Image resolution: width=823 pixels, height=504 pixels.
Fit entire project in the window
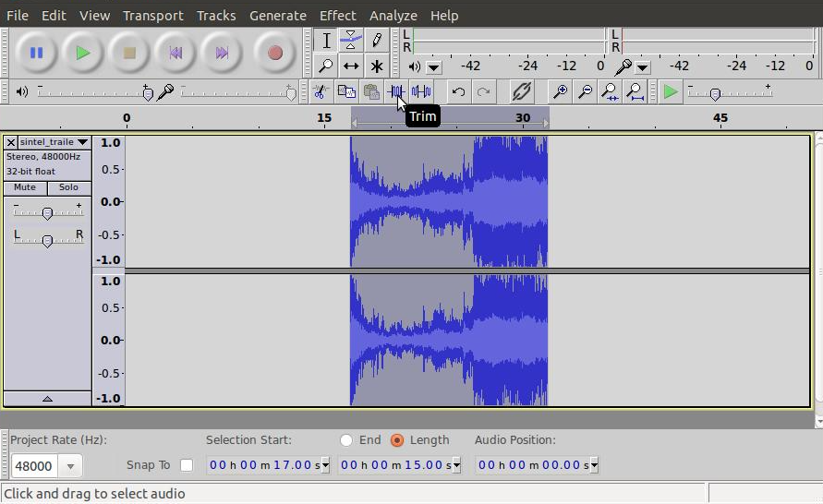coord(635,92)
